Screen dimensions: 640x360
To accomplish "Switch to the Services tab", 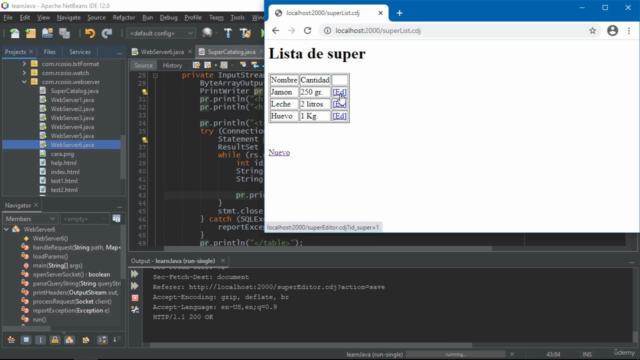I will [x=80, y=52].
